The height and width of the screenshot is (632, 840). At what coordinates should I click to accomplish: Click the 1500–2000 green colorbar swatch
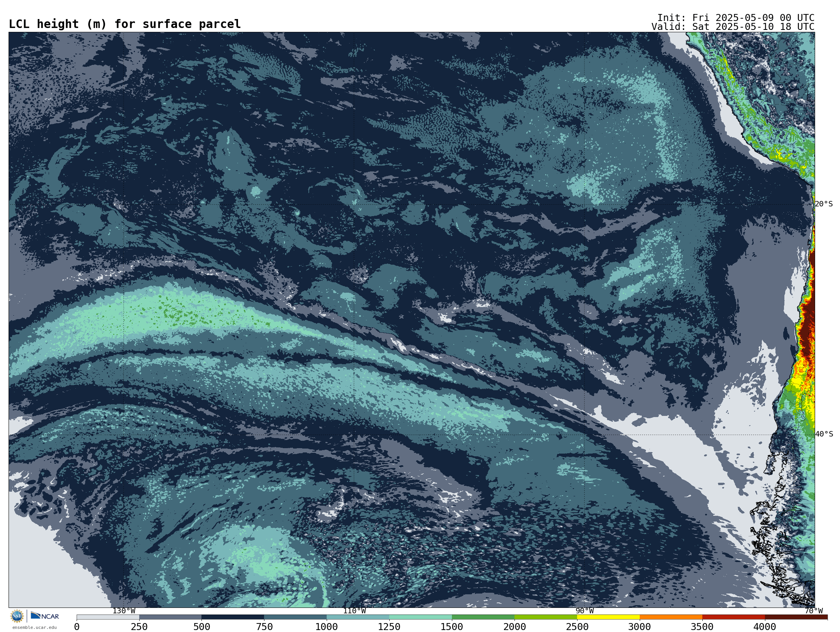point(483,617)
